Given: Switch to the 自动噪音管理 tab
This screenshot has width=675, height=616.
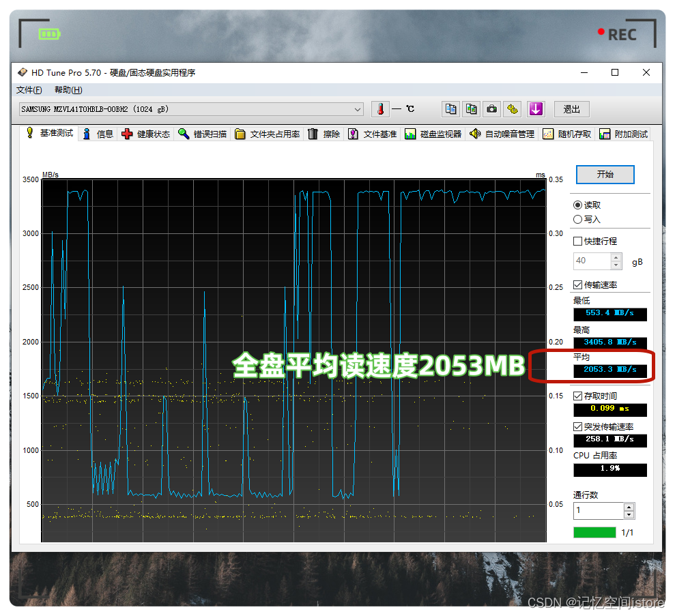Looking at the screenshot, I should (502, 134).
